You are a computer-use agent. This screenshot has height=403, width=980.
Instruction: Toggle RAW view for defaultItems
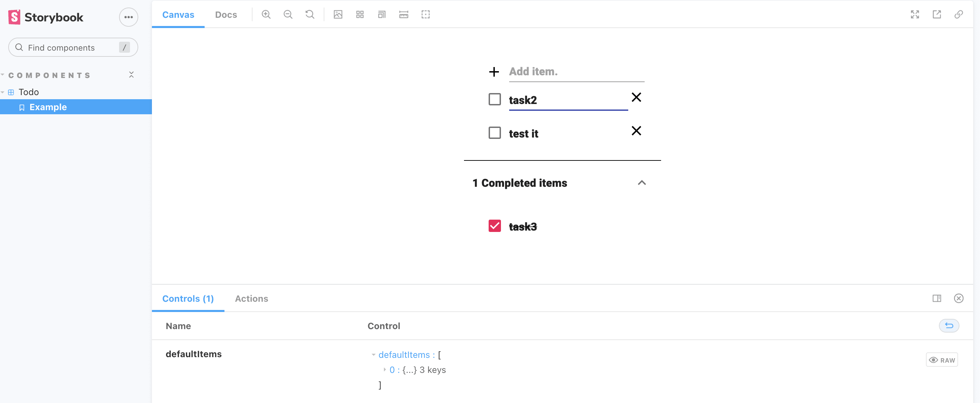[942, 360]
